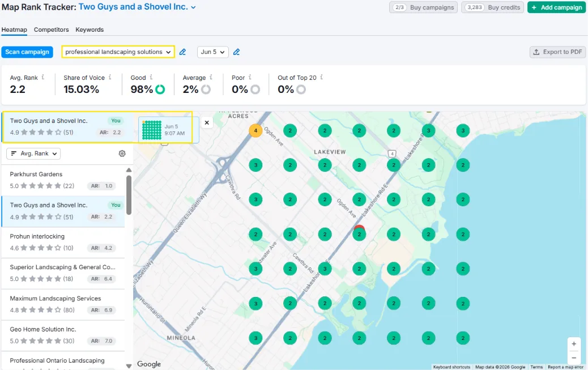
Task: Zoom out on the map
Action: point(574,358)
